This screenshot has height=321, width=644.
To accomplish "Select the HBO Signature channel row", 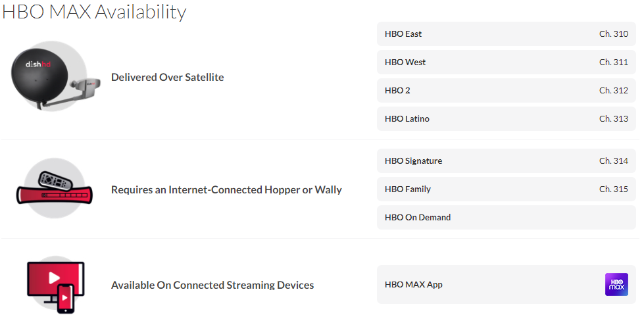I will coord(507,161).
